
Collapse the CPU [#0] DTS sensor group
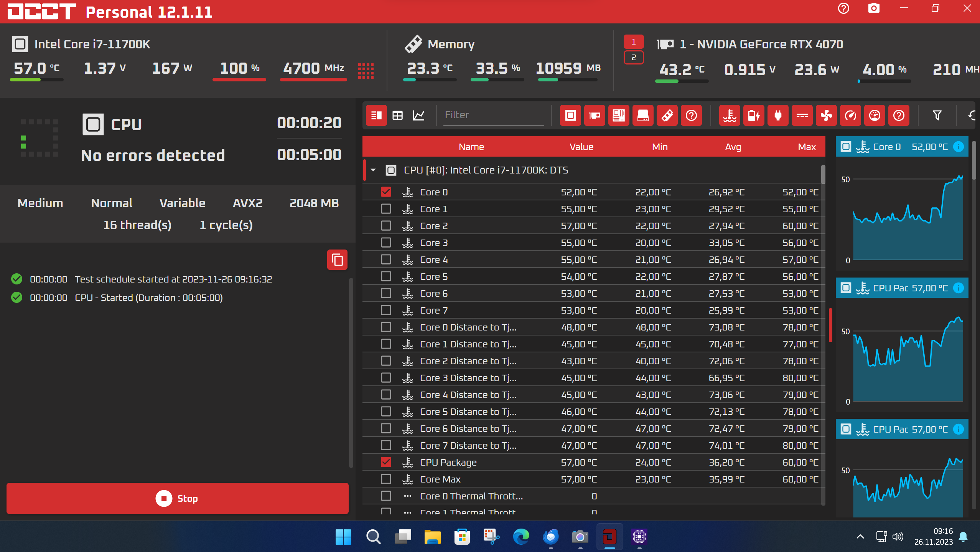click(373, 170)
